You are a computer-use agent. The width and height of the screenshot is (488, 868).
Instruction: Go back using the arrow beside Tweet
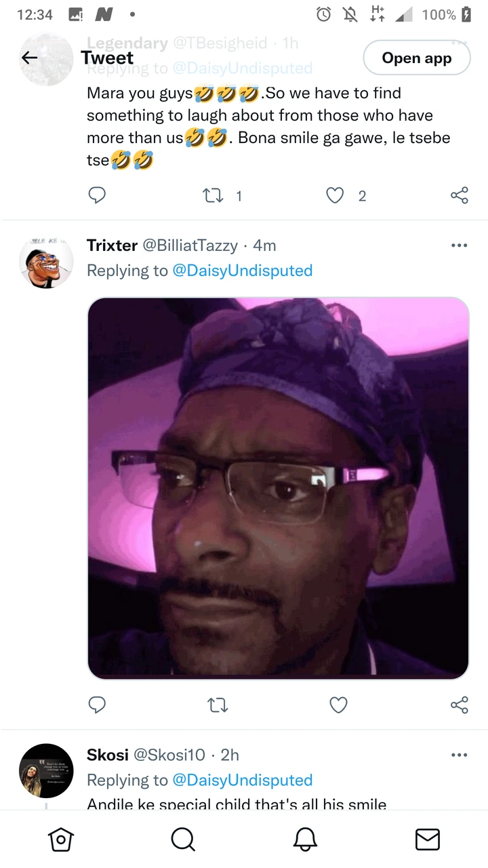[x=30, y=58]
